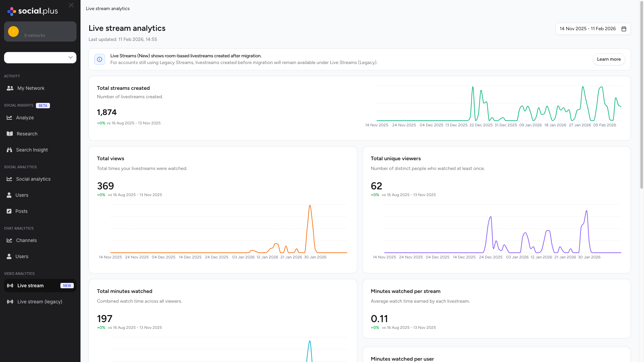Image resolution: width=644 pixels, height=362 pixels.
Task: Open Users under Social Analytics
Action: coord(21,195)
